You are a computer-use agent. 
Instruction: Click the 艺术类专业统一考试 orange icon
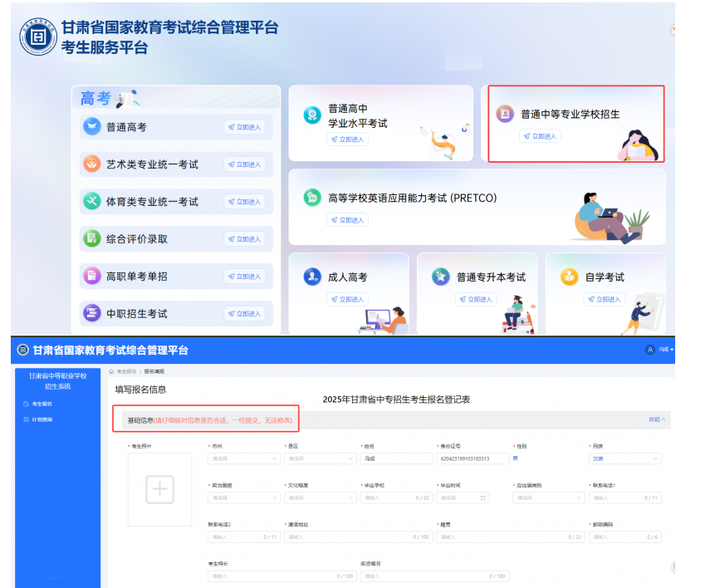[x=92, y=164]
